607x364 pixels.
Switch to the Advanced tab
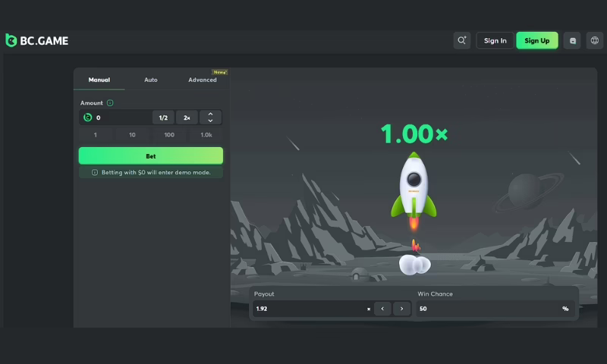[x=203, y=80]
